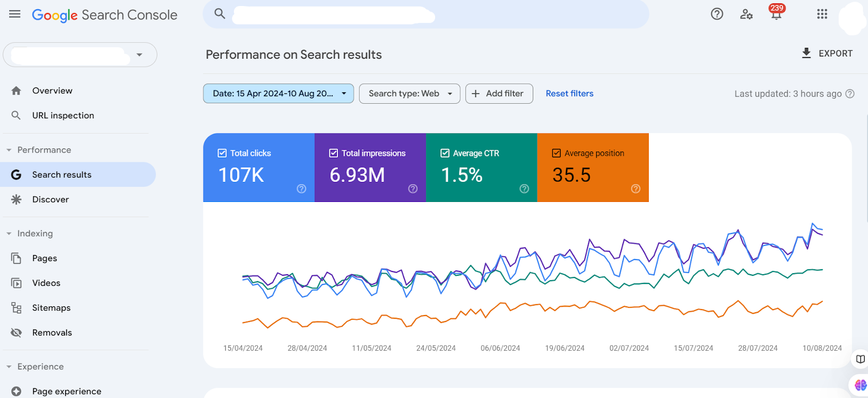
Task: Uncheck the Total clicks checkbox
Action: coord(222,153)
